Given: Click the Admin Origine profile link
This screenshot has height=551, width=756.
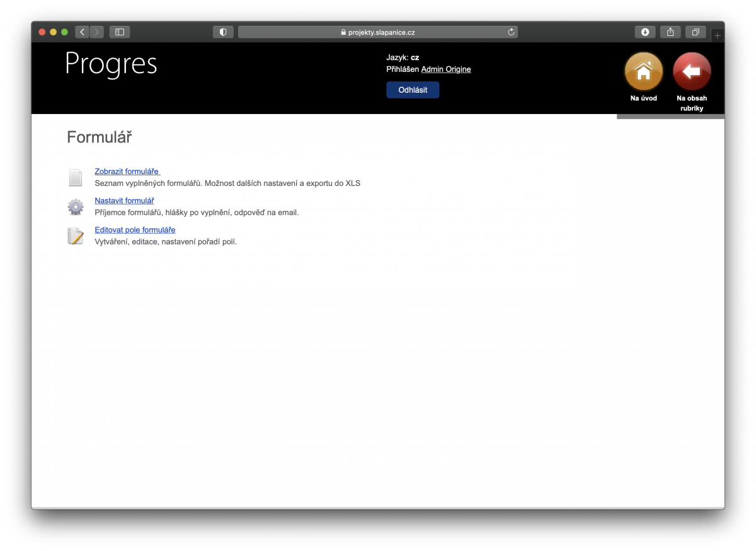Looking at the screenshot, I should point(446,69).
